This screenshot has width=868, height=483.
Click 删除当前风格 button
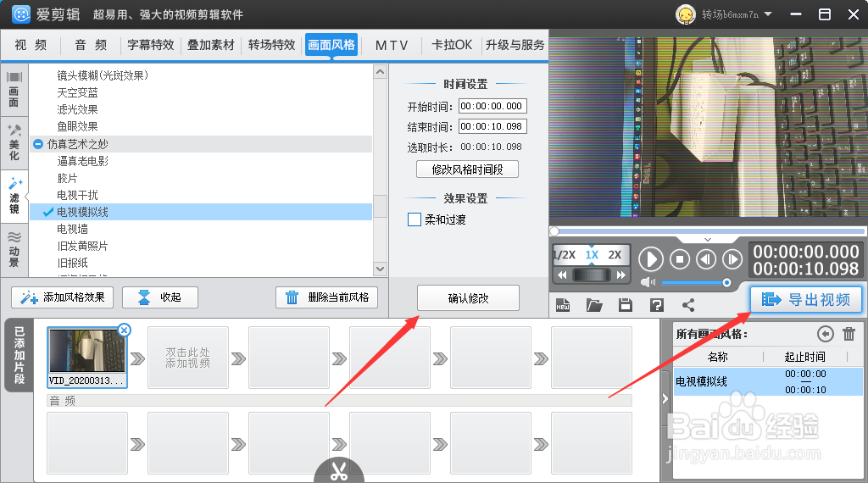coord(326,297)
